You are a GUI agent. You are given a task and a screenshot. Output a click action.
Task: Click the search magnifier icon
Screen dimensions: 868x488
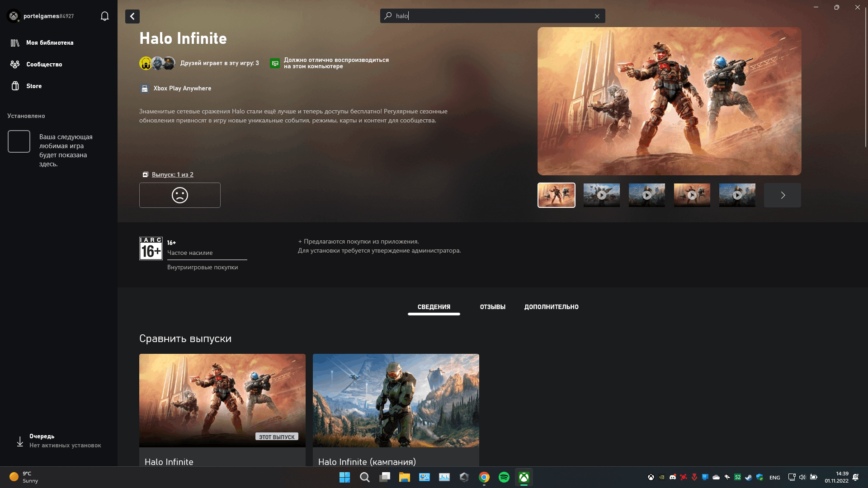[388, 16]
